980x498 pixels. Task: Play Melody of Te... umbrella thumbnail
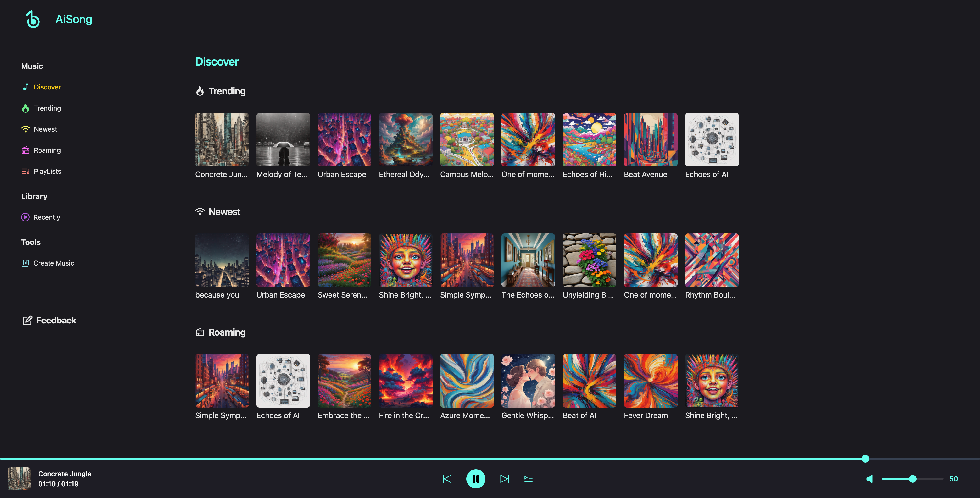point(283,140)
